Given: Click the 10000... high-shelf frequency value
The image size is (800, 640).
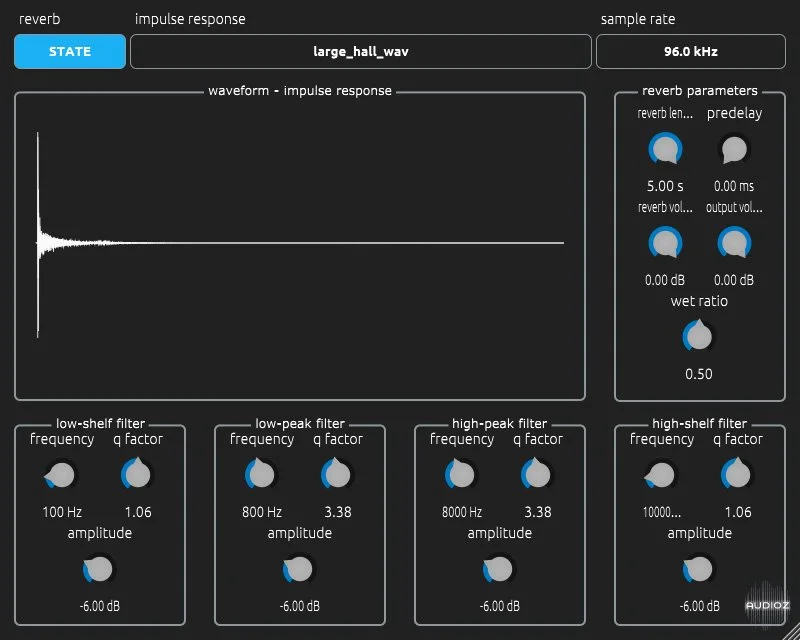Looking at the screenshot, I should (x=662, y=512).
